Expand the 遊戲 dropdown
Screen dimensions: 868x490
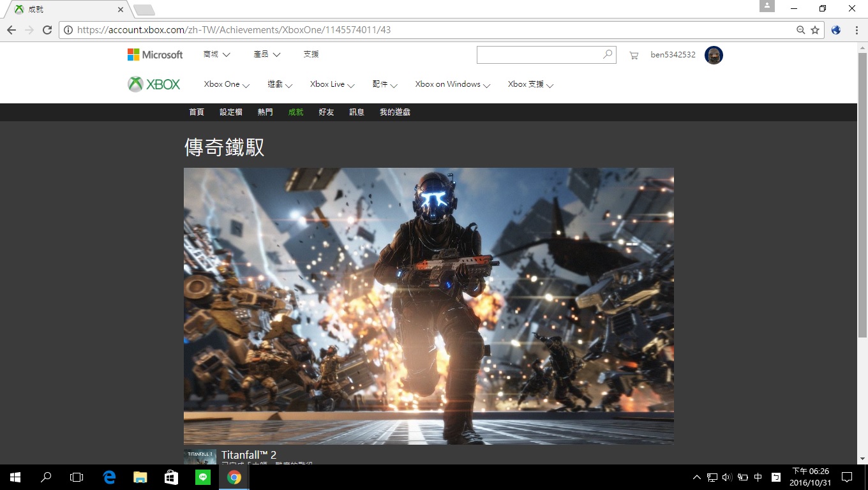(x=280, y=84)
